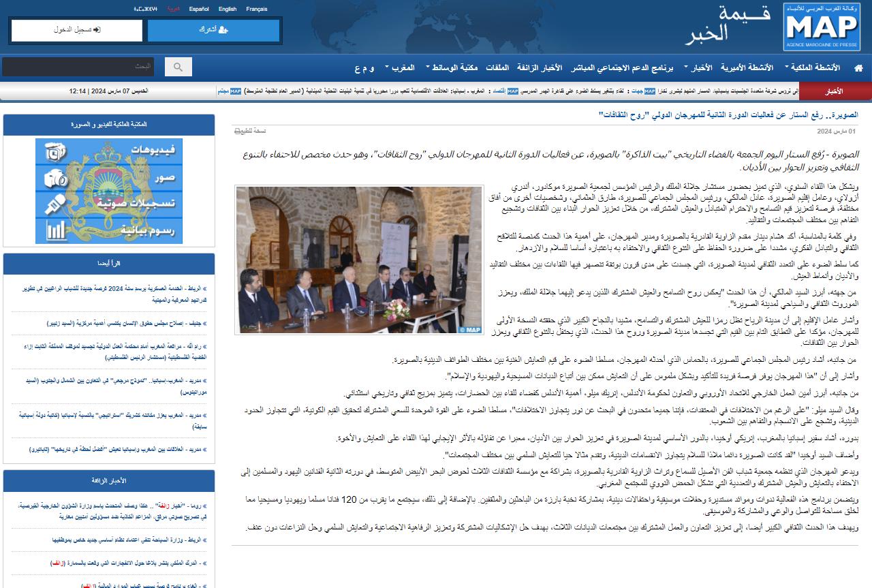Image resolution: width=872 pixels, height=588 pixels.
Task: Expand the مكتبة الوسائط dropdown menu
Action: [451, 68]
